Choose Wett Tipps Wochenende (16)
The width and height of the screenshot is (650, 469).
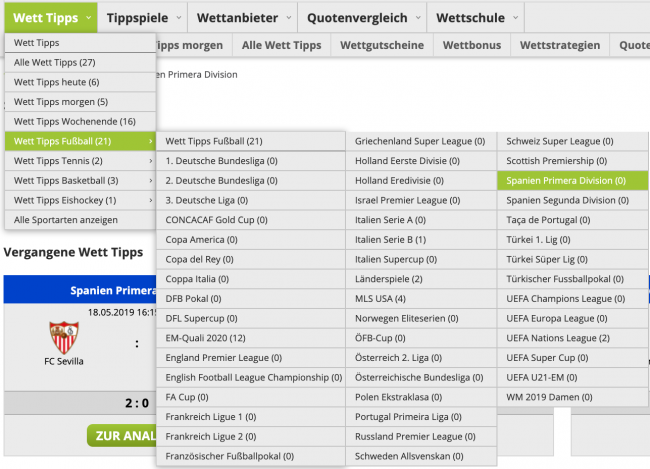tap(74, 121)
